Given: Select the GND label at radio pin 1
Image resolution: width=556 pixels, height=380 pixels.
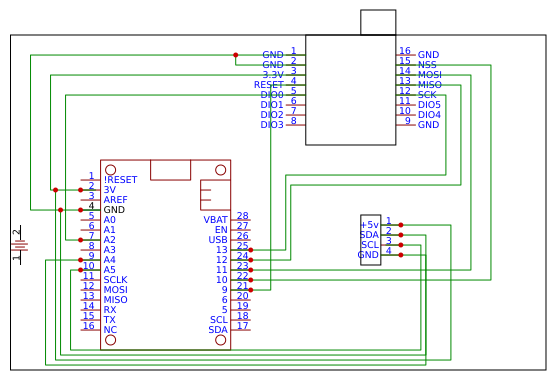Looking at the screenshot, I should 273,55.
